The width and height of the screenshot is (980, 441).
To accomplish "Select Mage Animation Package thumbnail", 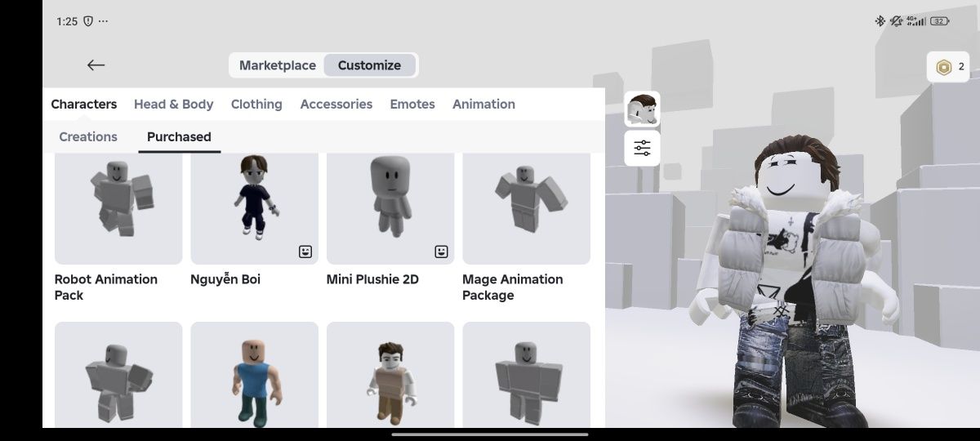I will click(x=527, y=208).
